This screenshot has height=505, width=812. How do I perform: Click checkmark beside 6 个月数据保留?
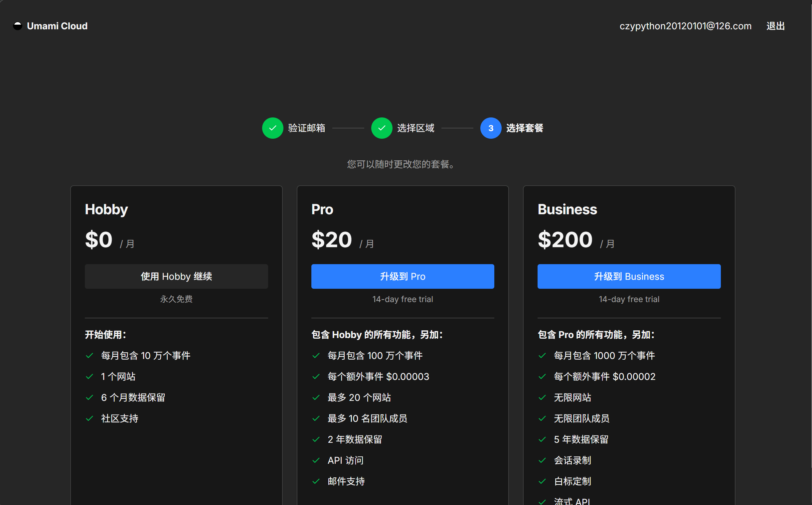point(89,398)
